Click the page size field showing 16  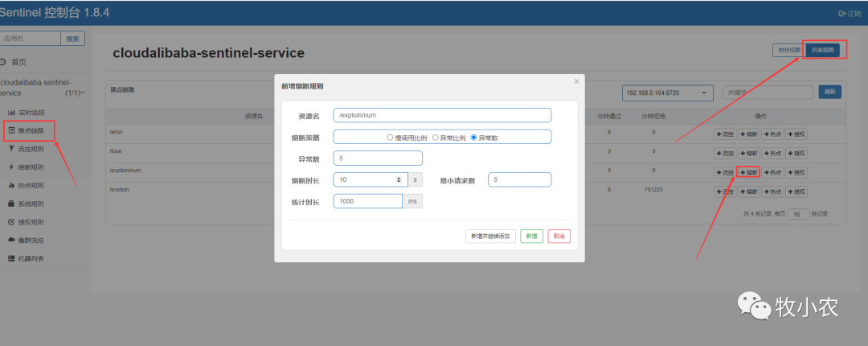[798, 214]
